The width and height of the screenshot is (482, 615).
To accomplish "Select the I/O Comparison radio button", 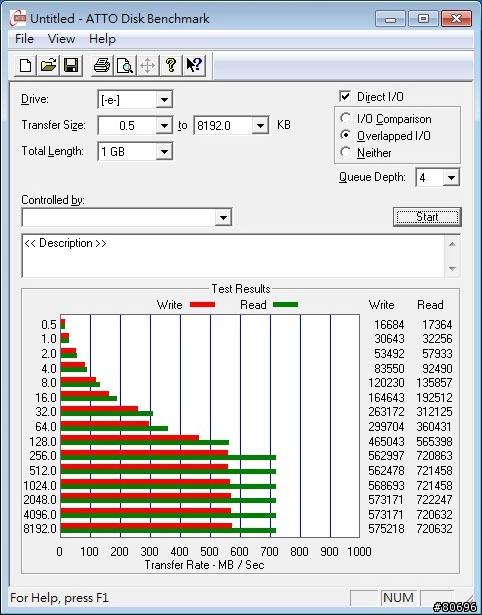I will [346, 118].
